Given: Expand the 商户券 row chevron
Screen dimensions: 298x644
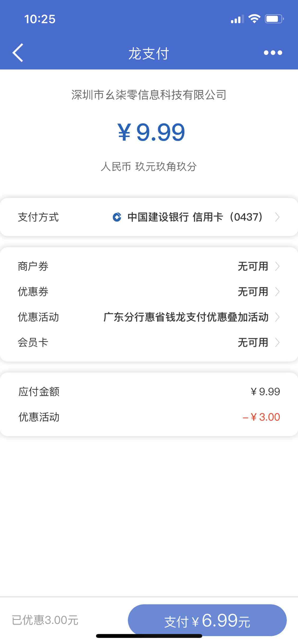Looking at the screenshot, I should pos(277,266).
